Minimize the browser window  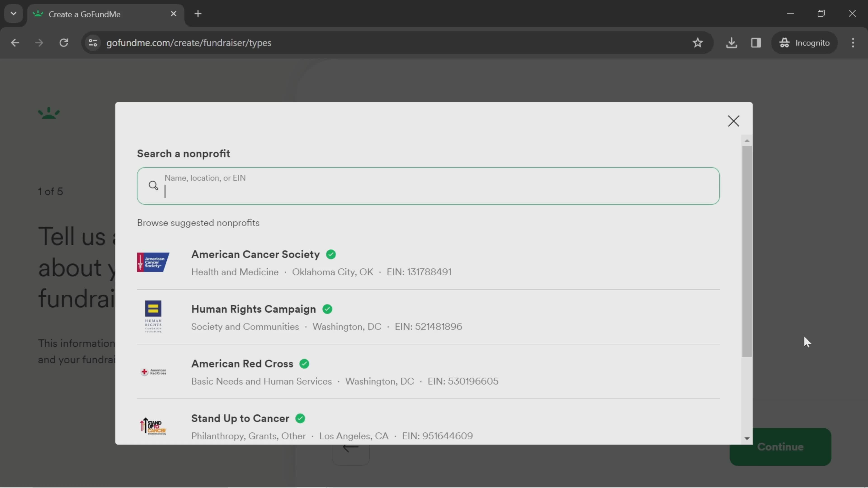(x=790, y=14)
